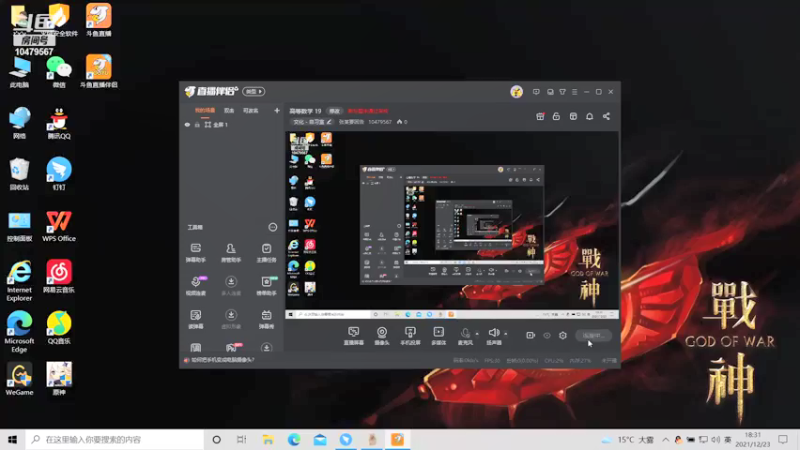Expand the toolbox more-options circle
The height and width of the screenshot is (450, 800).
coord(272,227)
